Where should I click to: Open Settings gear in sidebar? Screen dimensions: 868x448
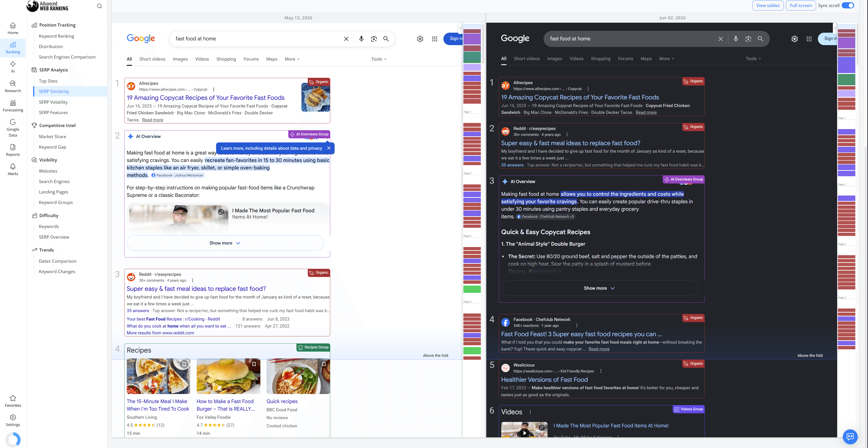click(13, 420)
